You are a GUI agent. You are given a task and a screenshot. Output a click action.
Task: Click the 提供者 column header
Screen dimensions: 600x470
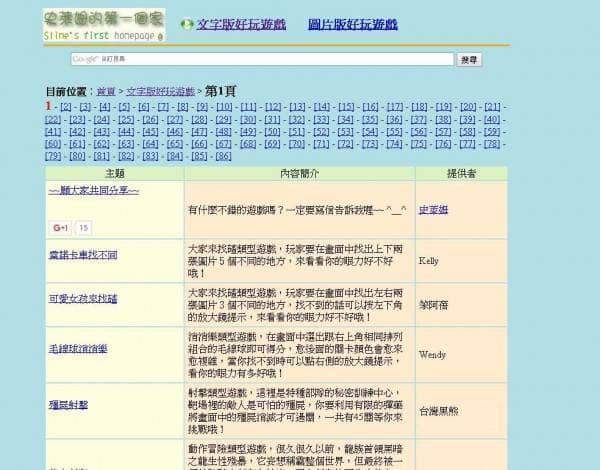[x=461, y=173]
